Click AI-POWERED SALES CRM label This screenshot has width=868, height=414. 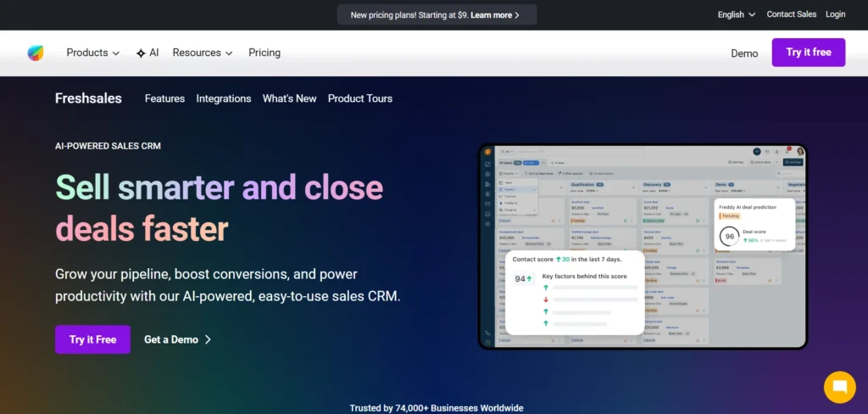click(108, 146)
